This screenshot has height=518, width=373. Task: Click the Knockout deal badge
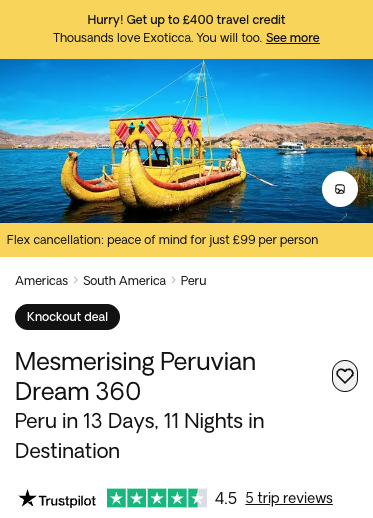tap(67, 317)
